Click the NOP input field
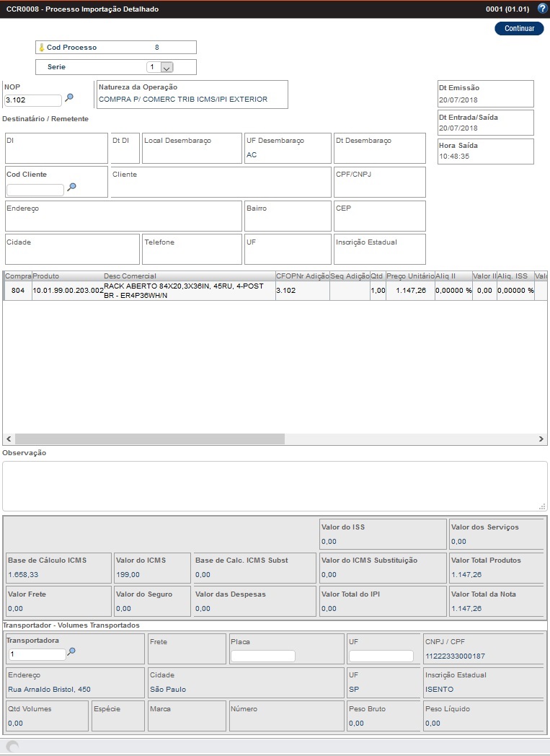Image resolution: width=550 pixels, height=756 pixels. click(x=33, y=100)
